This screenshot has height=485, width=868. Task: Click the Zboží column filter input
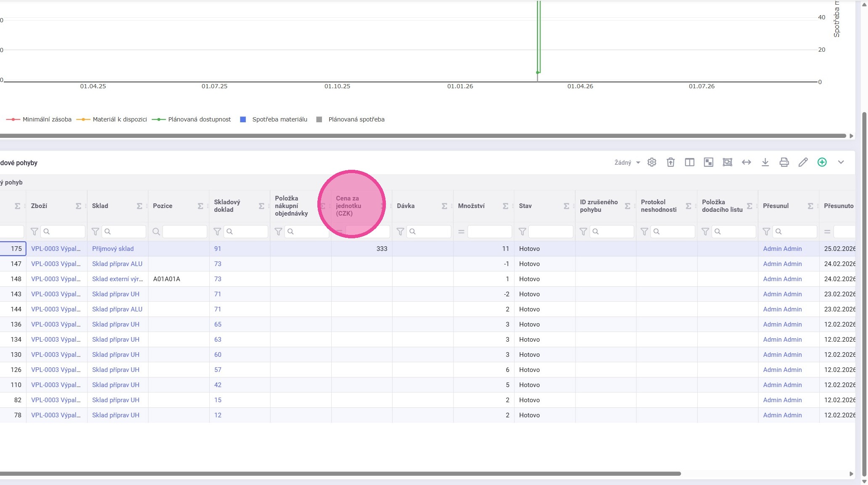point(62,232)
